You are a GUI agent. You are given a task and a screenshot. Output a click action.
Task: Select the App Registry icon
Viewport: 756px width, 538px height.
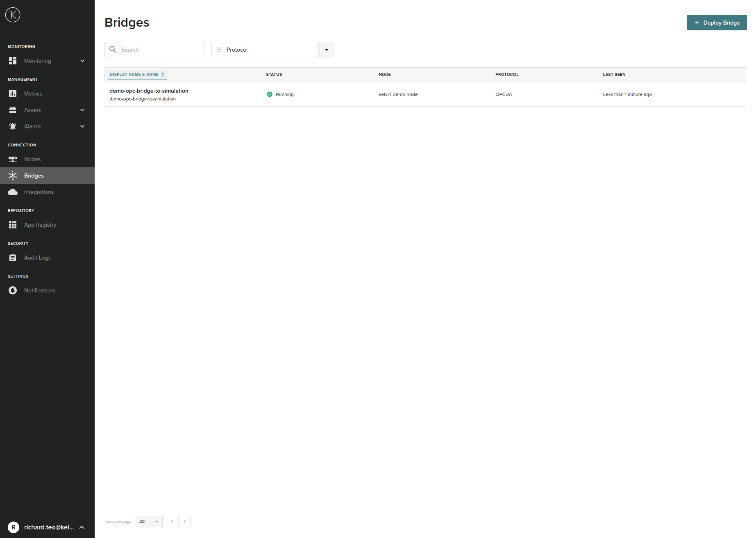(x=13, y=225)
